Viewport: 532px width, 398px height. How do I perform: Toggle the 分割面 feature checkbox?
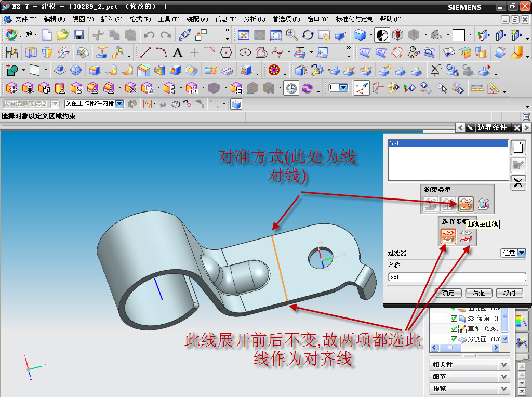454,339
